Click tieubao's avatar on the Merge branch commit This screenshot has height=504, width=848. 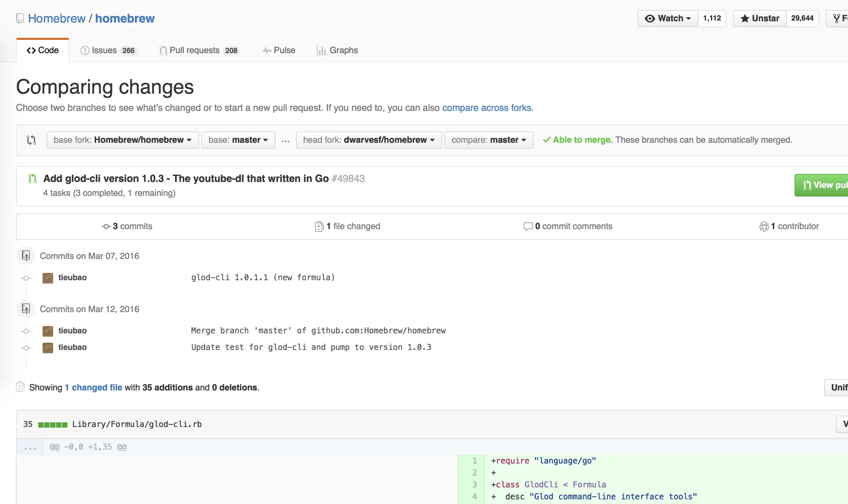tap(48, 331)
